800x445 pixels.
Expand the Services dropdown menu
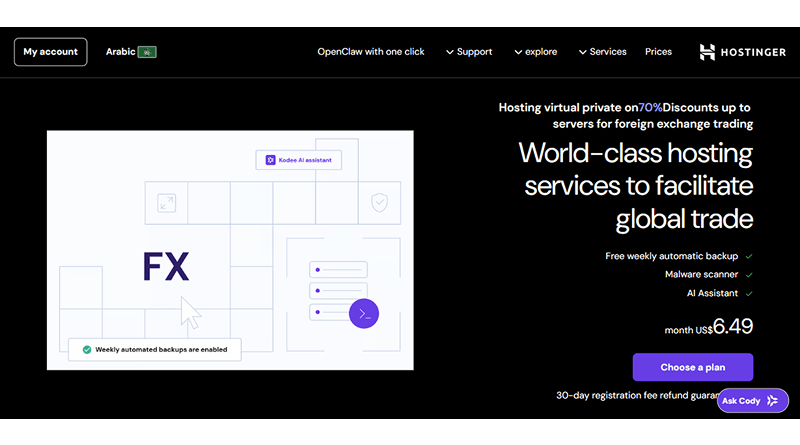pyautogui.click(x=603, y=52)
